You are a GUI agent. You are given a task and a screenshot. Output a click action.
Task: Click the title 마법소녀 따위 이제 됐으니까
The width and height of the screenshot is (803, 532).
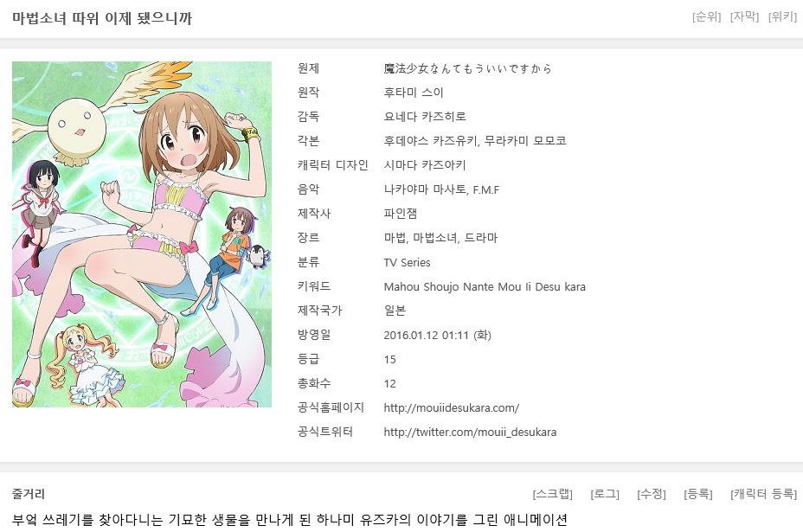(x=102, y=18)
